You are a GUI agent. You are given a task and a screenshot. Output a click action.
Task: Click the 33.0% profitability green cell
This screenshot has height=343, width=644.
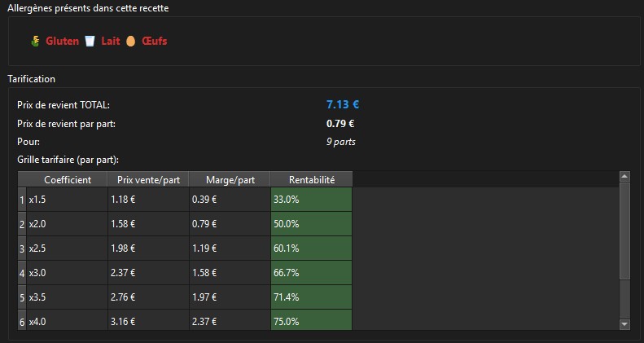(x=311, y=199)
